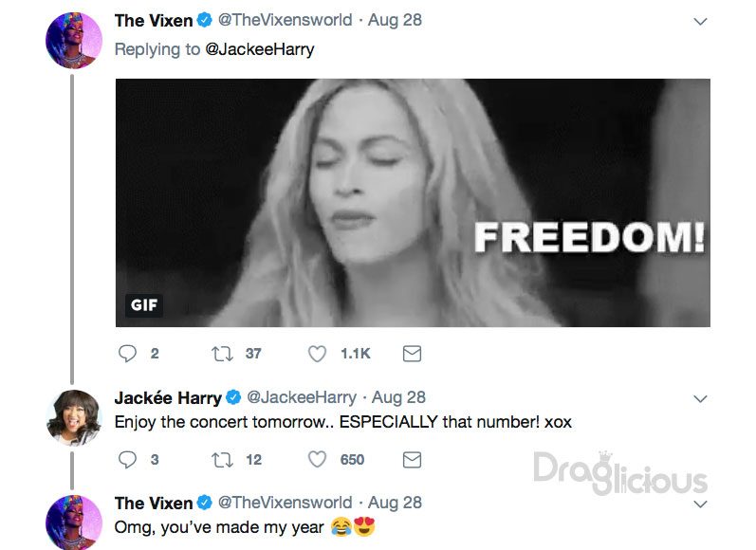
Task: Open options chevron on first Vixen tweet
Action: point(700,21)
